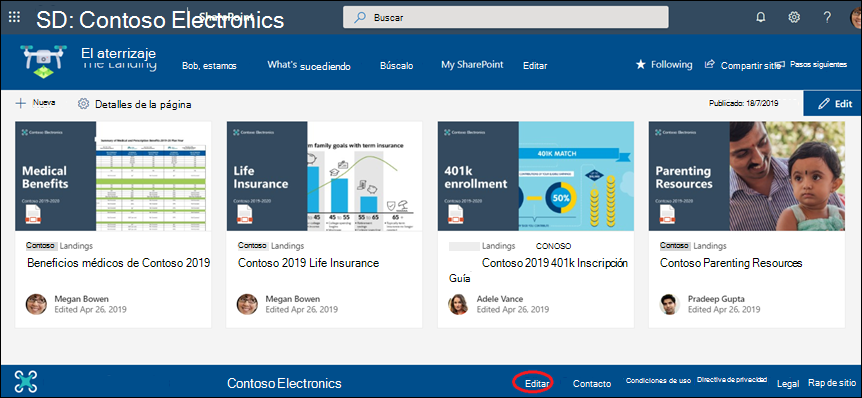This screenshot has width=862, height=398.
Task: Click the footer Contoso Electronics logo icon
Action: pyautogui.click(x=26, y=382)
